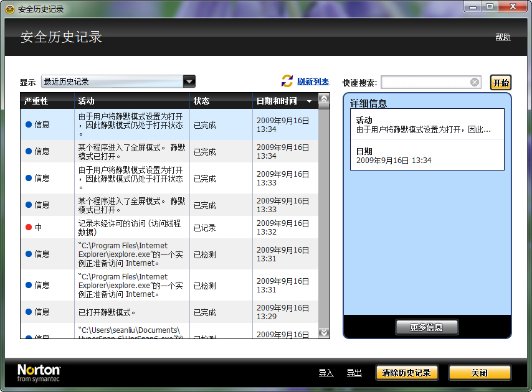
Task: Refresh the history list using the circular arrows icon
Action: click(x=287, y=80)
